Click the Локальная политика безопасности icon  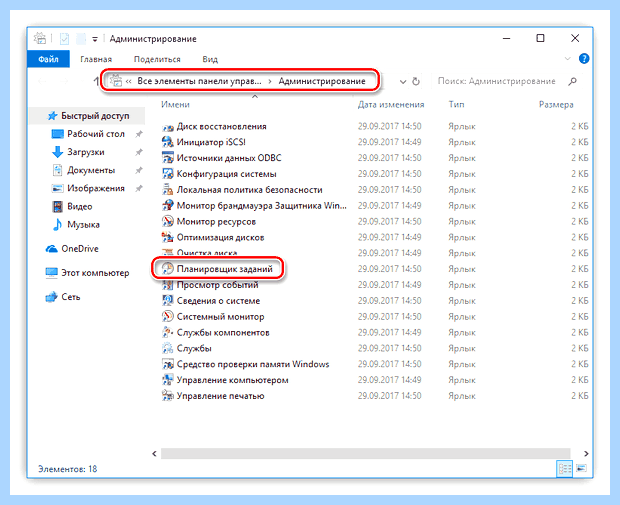point(168,190)
